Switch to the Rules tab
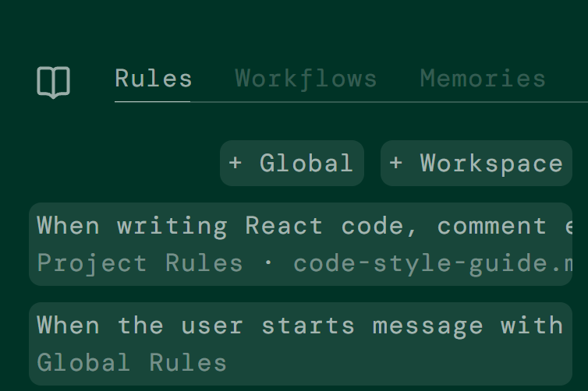This screenshot has width=588, height=391. 153,79
